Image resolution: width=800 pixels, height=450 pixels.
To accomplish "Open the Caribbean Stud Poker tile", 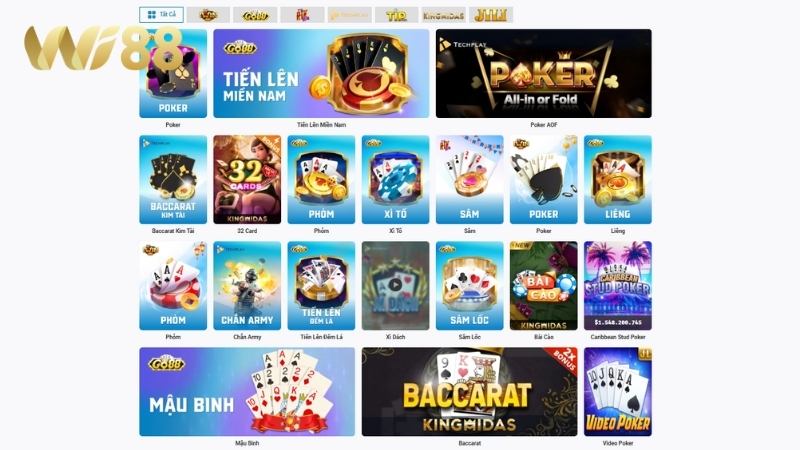I will 618,286.
